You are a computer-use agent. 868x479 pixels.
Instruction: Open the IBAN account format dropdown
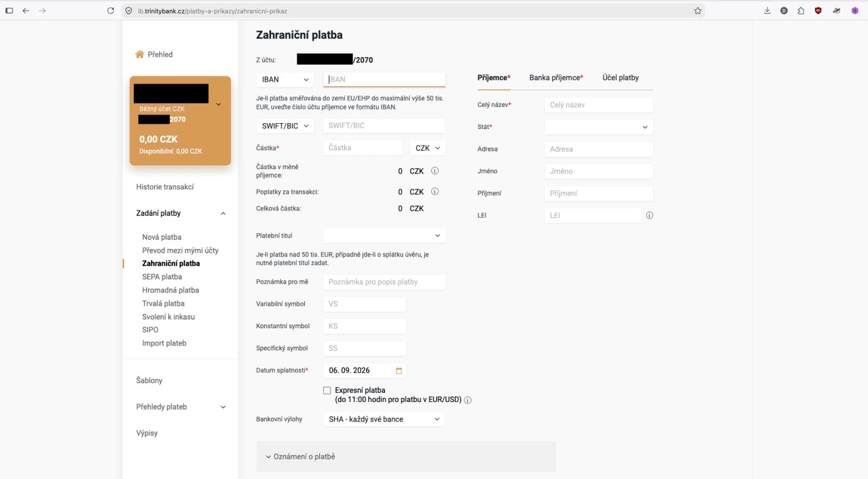[x=285, y=80]
